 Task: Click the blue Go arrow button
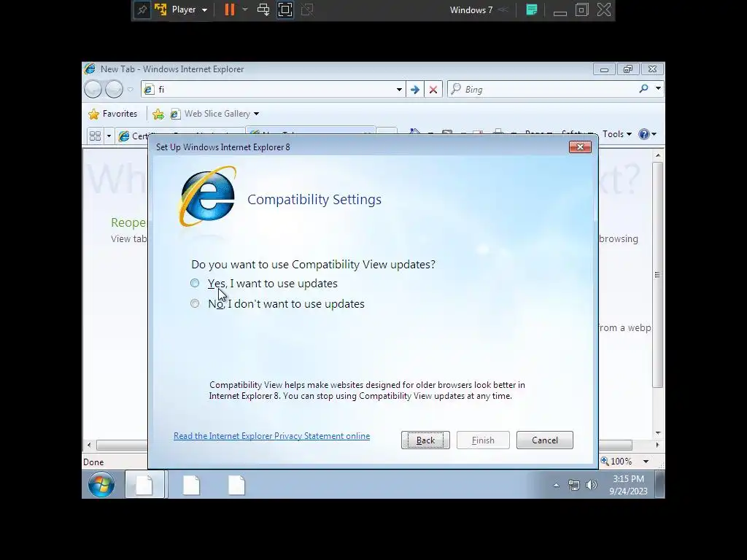[415, 90]
